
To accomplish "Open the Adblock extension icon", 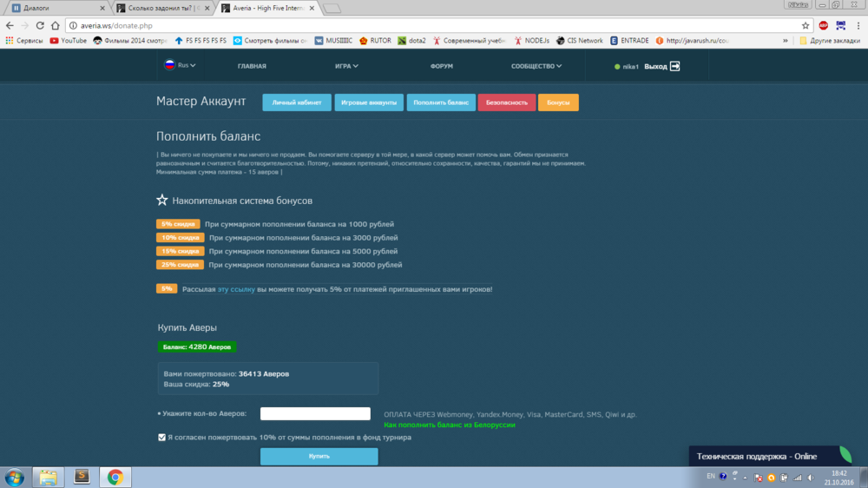I will tap(823, 25).
